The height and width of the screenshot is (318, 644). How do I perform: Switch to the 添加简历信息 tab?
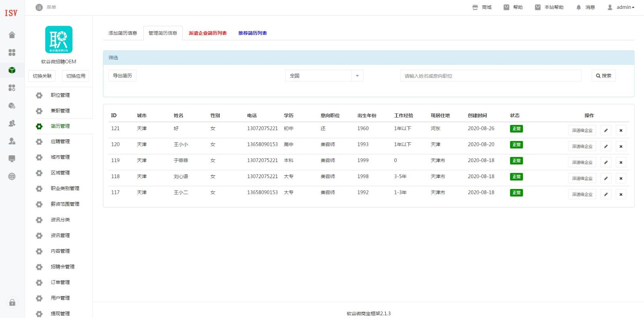[123, 33]
